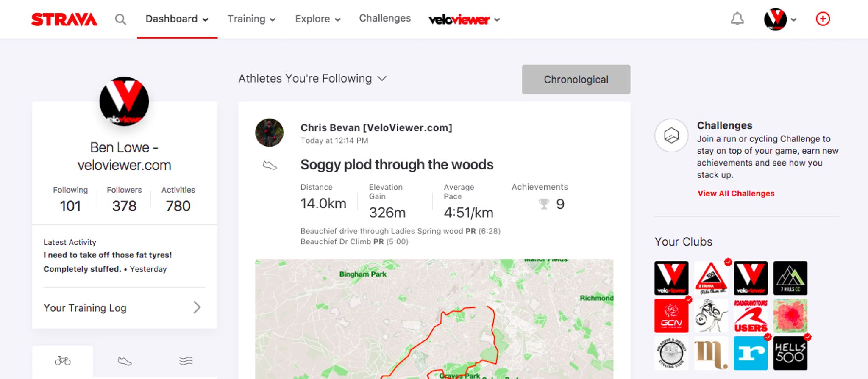Follow the View All Challenges link
Viewport: 868px width, 379px height.
click(x=736, y=194)
